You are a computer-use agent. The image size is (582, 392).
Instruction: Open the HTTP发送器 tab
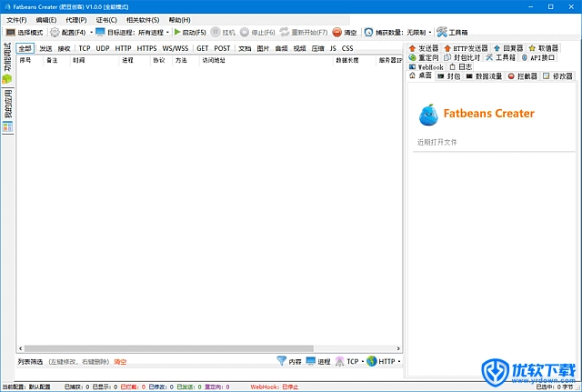click(x=466, y=48)
